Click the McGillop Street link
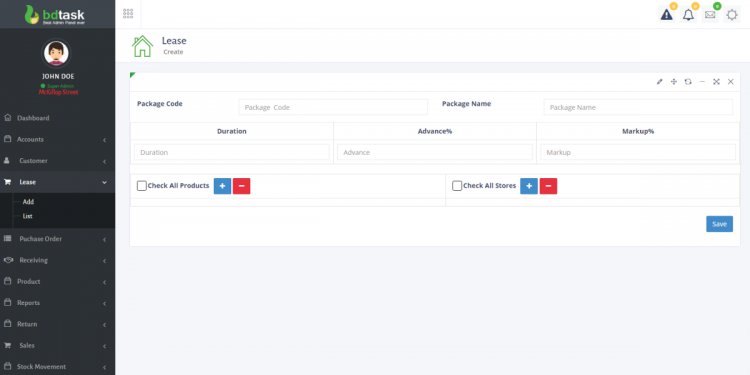The height and width of the screenshot is (375, 750). point(58,92)
